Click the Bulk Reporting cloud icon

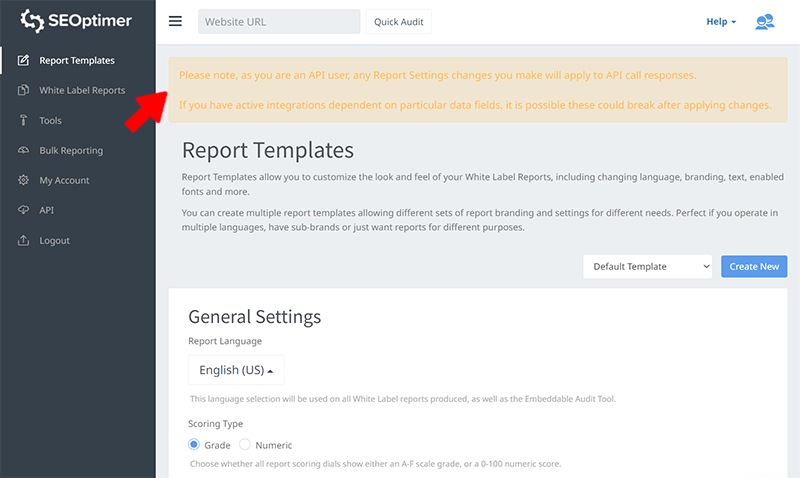[23, 150]
